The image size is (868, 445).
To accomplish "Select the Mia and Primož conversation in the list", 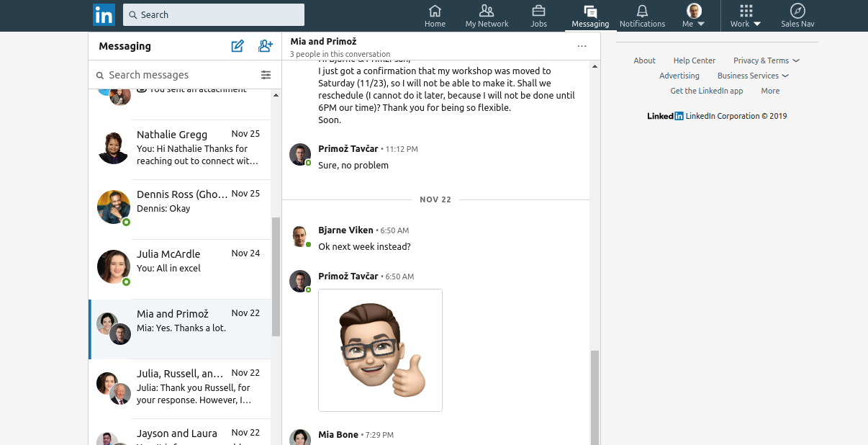I will pyautogui.click(x=180, y=329).
